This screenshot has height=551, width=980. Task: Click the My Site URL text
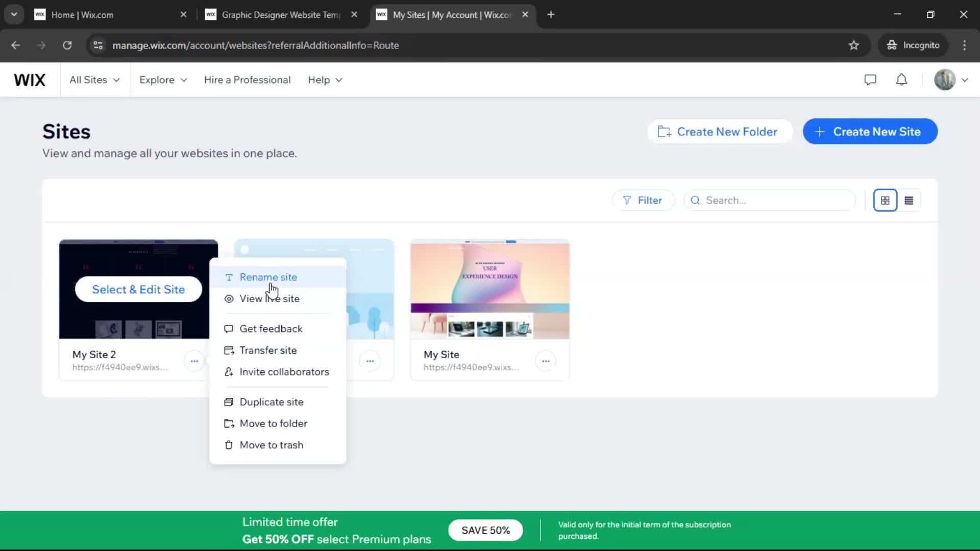471,367
